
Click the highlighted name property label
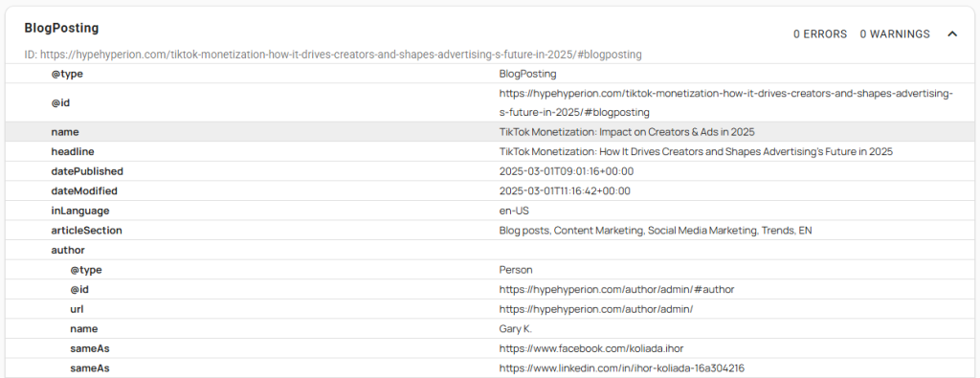(65, 132)
